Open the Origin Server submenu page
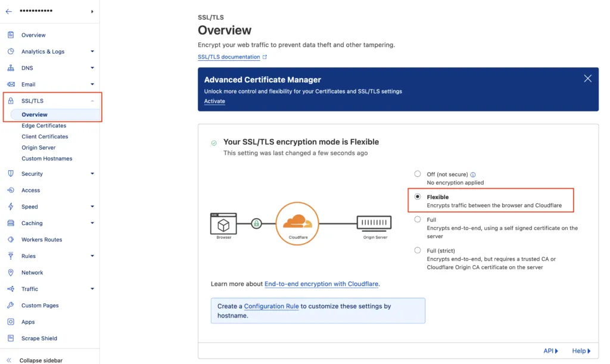 click(x=39, y=148)
